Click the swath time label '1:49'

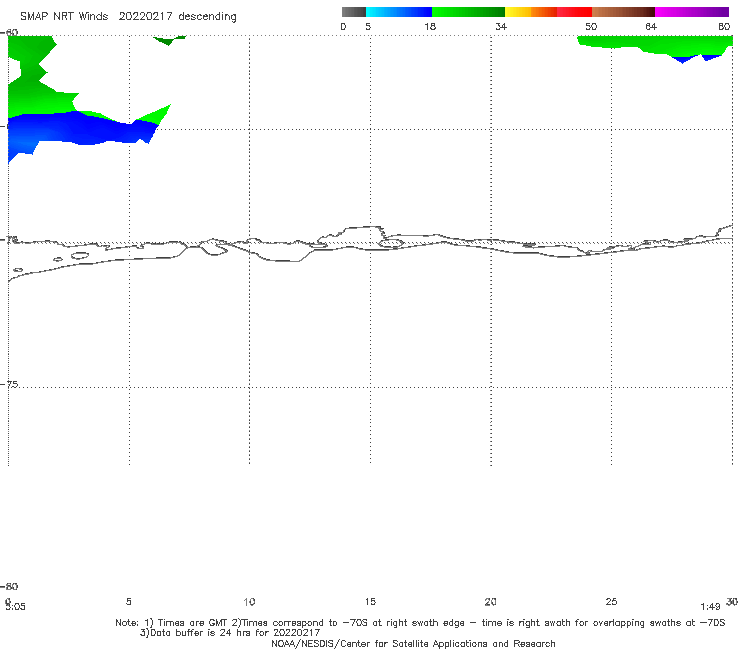click(x=710, y=607)
